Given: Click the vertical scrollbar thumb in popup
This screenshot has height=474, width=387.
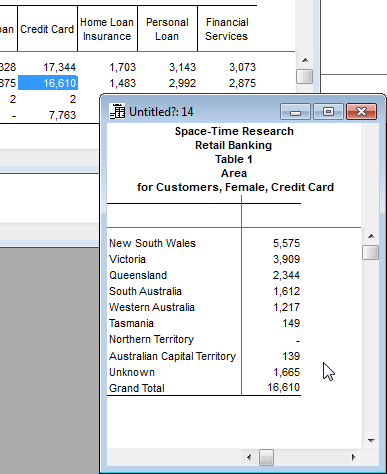Looking at the screenshot, I should pos(371,252).
